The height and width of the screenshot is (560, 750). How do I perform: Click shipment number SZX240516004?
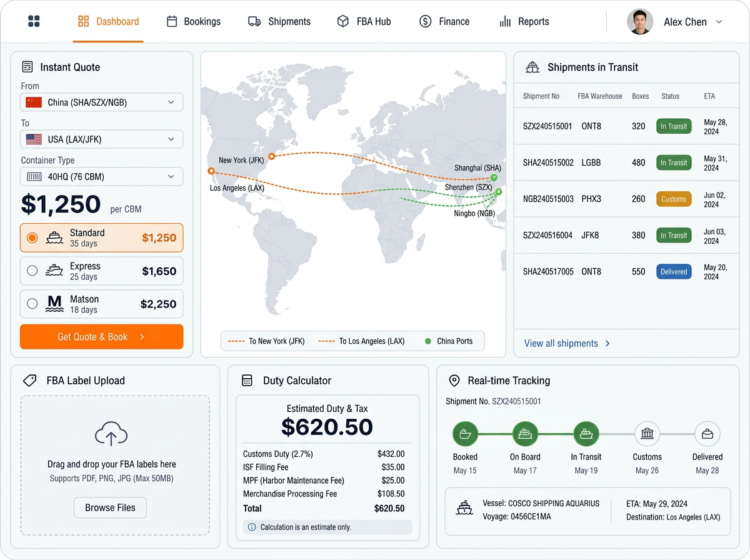548,235
